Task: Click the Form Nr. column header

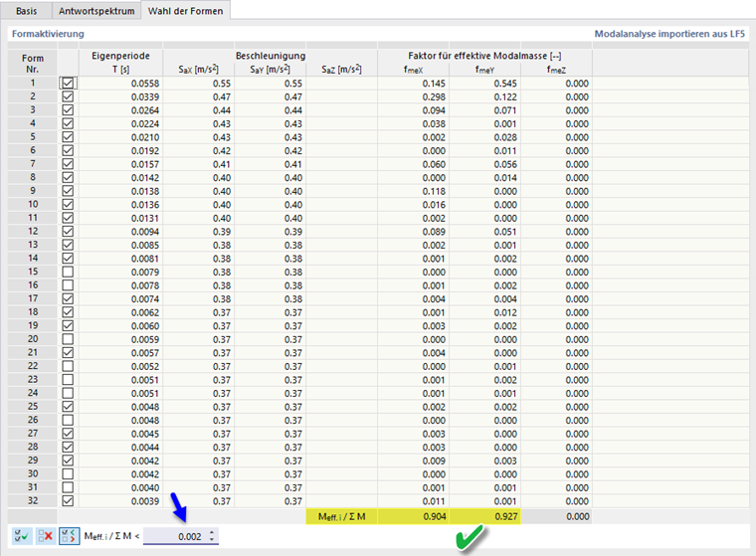Action: pos(32,64)
